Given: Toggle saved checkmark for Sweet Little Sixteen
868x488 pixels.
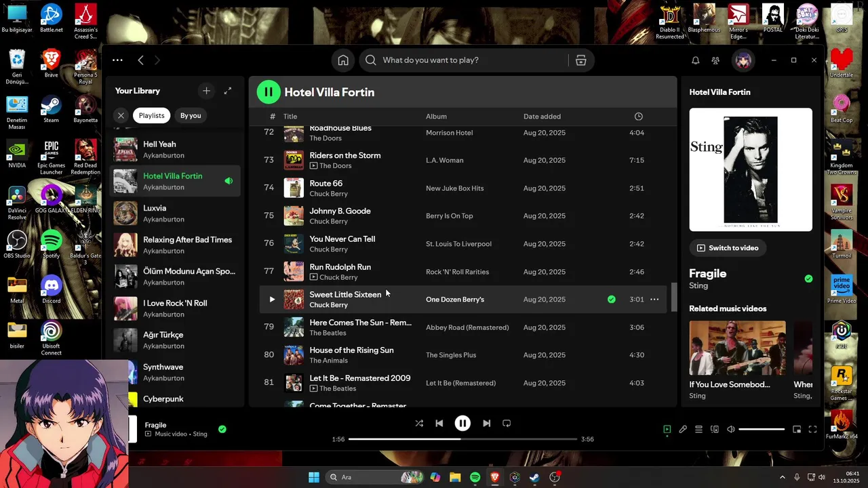Looking at the screenshot, I should click(612, 300).
